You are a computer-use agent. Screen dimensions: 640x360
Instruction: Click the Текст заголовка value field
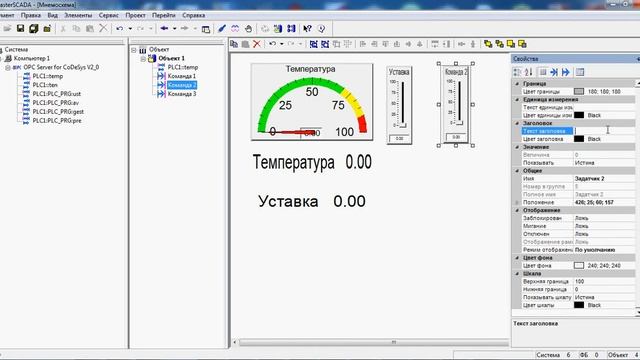pyautogui.click(x=604, y=131)
